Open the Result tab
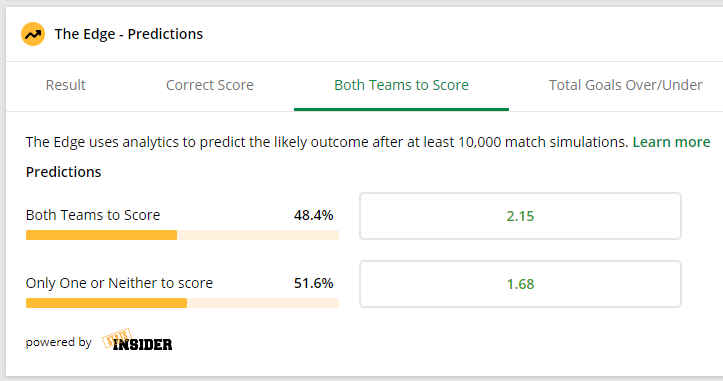 click(65, 85)
